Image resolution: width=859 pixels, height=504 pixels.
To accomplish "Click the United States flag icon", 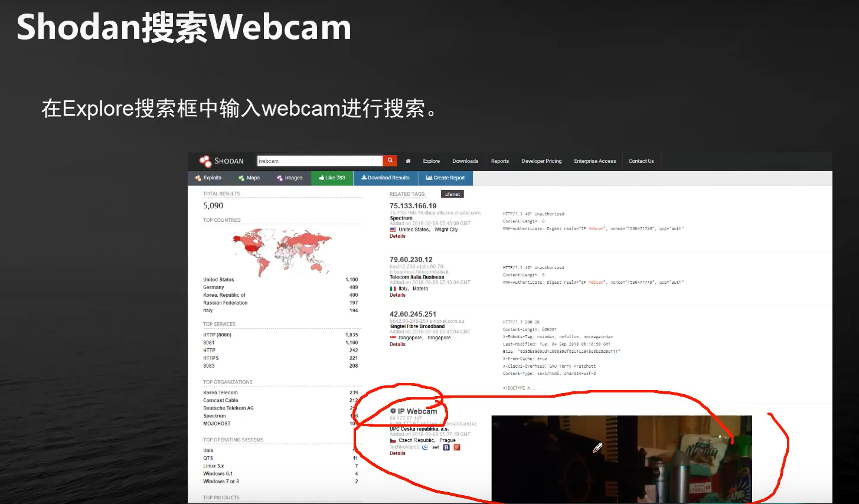I will 393,230.
